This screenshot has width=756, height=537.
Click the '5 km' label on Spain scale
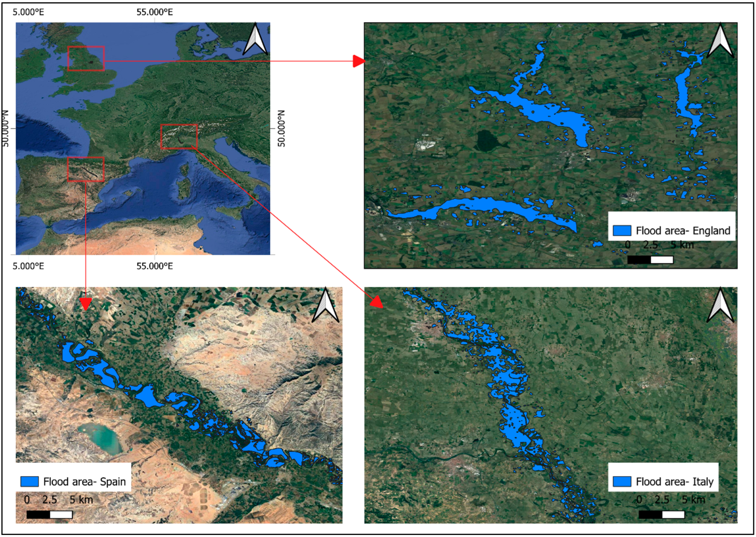click(81, 499)
